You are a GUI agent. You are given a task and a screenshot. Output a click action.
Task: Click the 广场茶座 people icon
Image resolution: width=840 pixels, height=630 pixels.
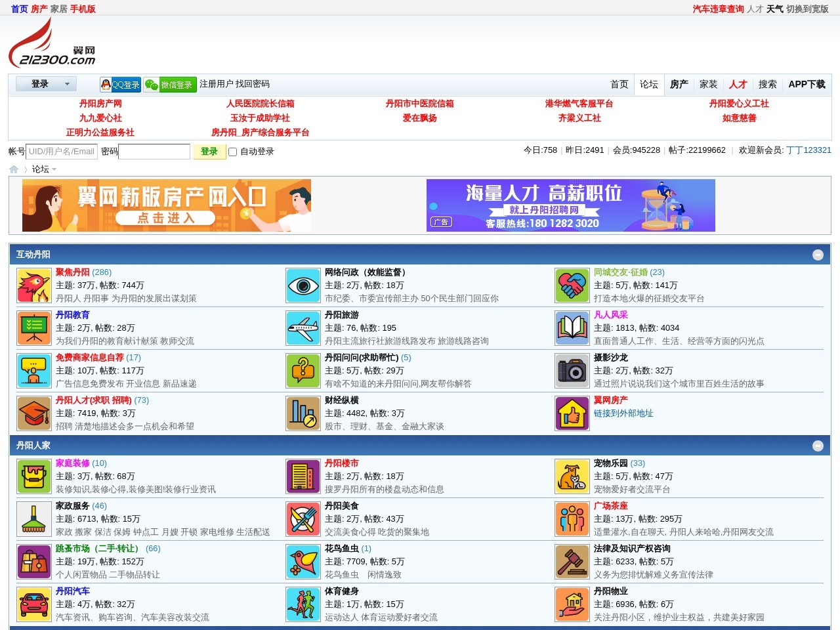coord(572,519)
